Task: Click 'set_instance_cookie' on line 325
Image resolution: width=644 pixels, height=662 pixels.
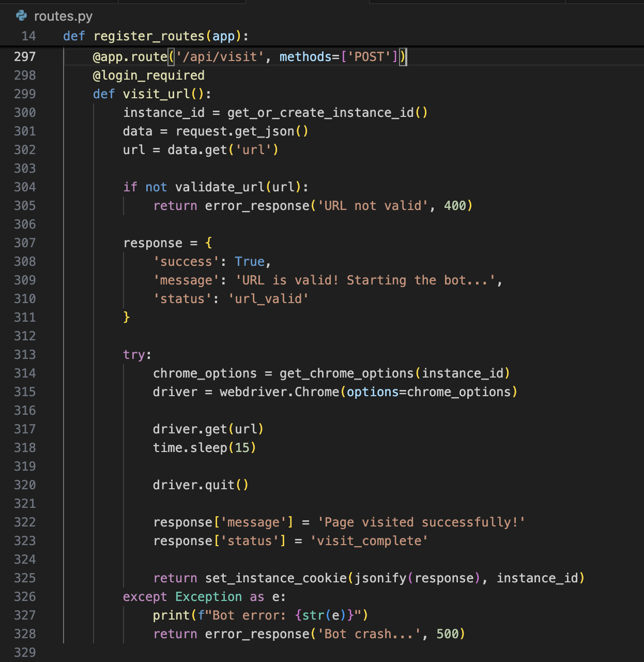Action: [x=276, y=578]
